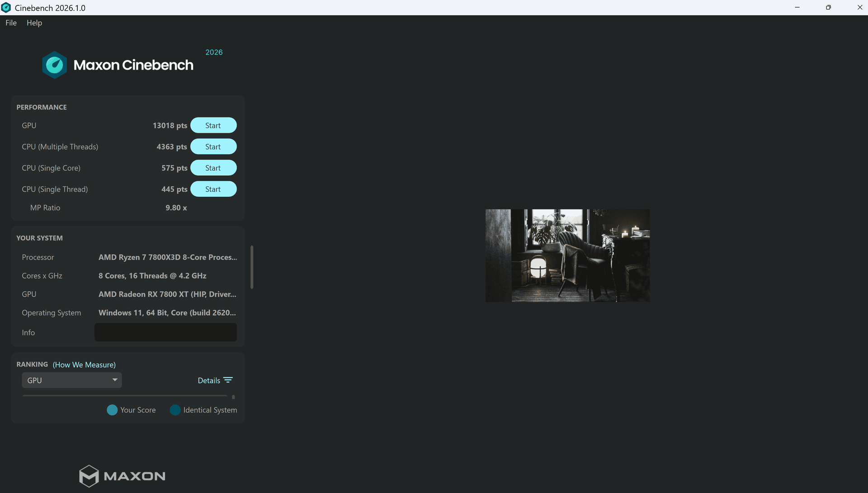Image resolution: width=868 pixels, height=493 pixels.
Task: Click the Cores x GHz label
Action: coord(42,276)
